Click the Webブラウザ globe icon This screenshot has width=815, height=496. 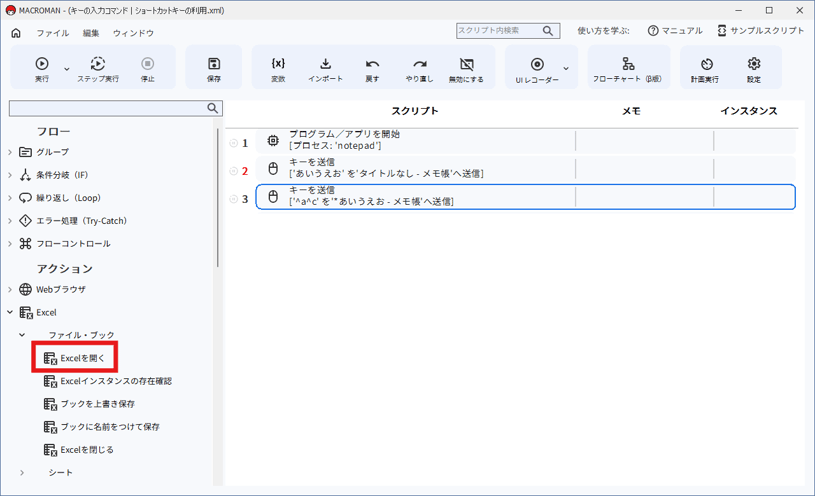point(25,289)
